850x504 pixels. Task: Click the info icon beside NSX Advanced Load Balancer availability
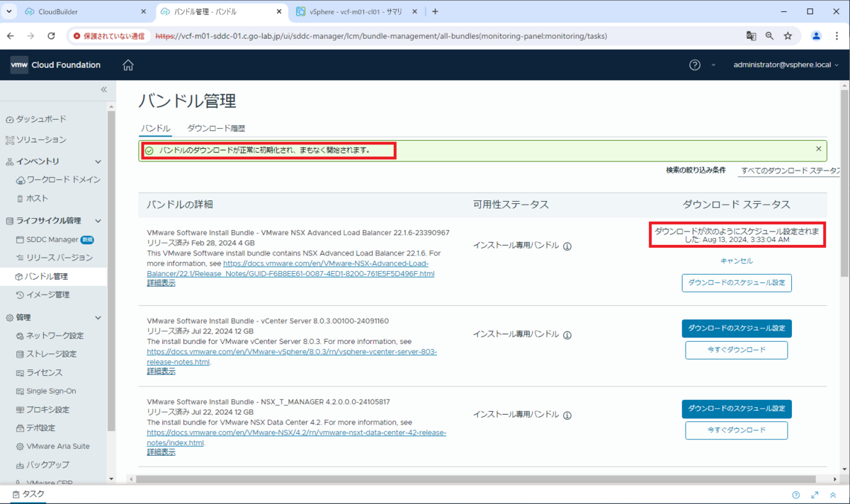(x=567, y=246)
